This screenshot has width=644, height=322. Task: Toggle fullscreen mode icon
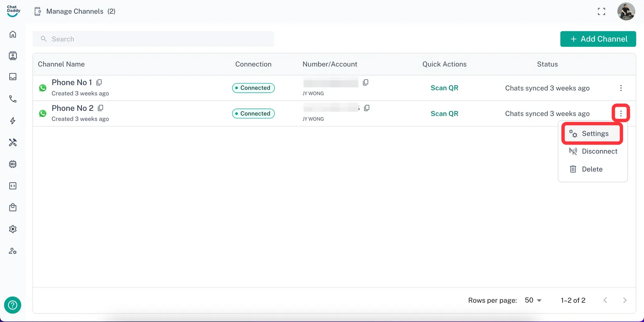coord(601,12)
